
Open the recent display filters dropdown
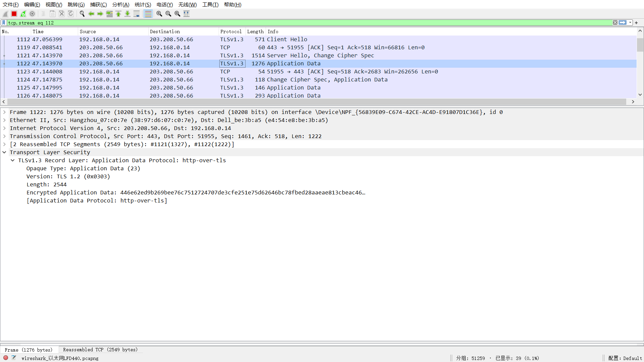(x=630, y=23)
